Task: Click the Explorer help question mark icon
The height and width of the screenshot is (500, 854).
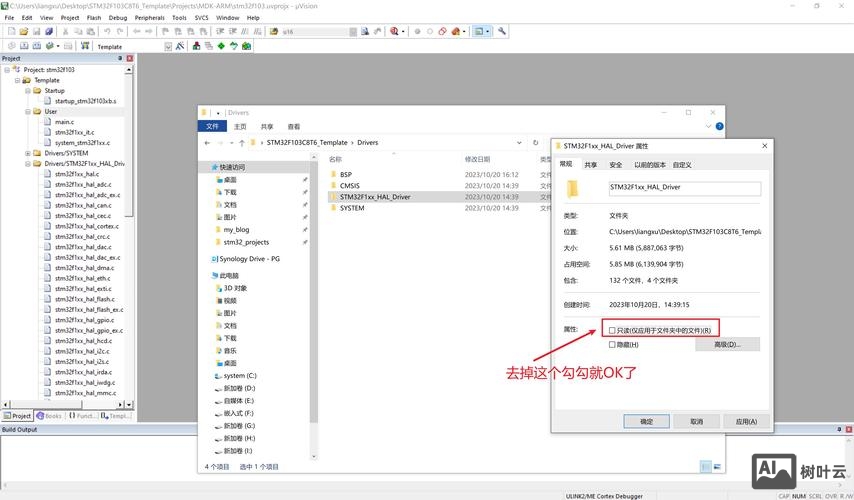Action: [x=719, y=126]
